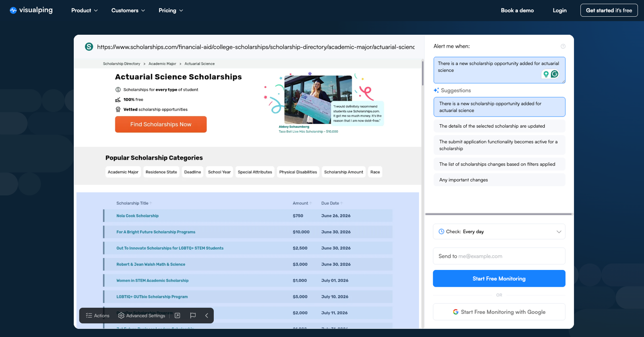This screenshot has width=644, height=337.
Task: Click Start Free Monitoring button
Action: coord(499,279)
